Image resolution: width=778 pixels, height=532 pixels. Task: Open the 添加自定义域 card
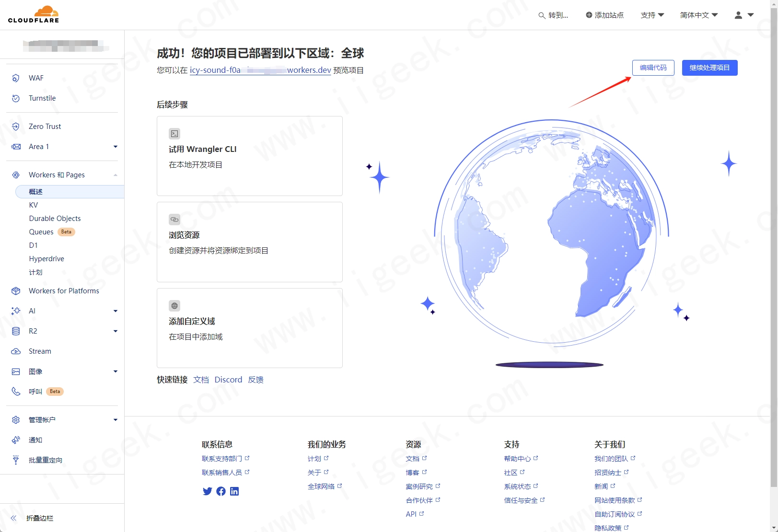pos(250,328)
